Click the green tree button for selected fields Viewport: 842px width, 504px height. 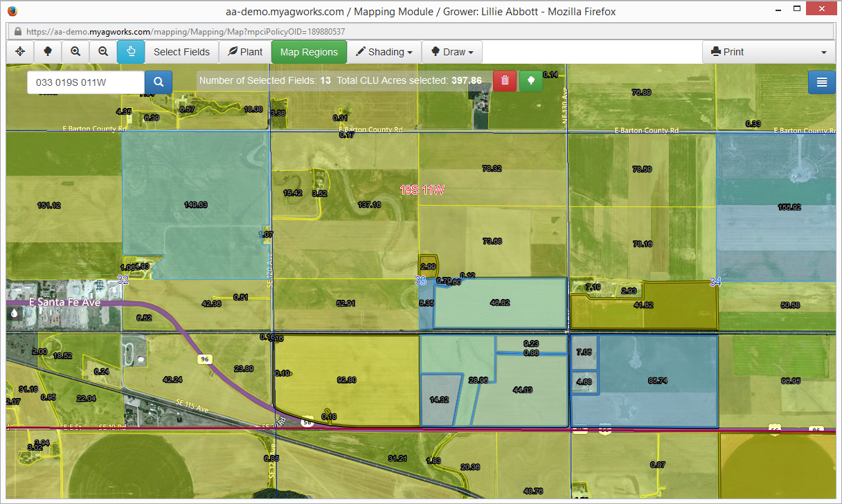(x=531, y=80)
